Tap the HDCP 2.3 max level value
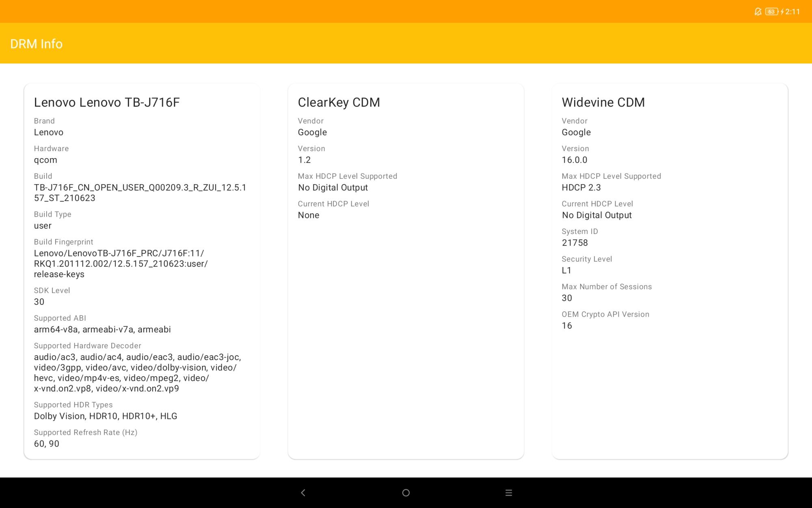The image size is (812, 508). point(581,187)
